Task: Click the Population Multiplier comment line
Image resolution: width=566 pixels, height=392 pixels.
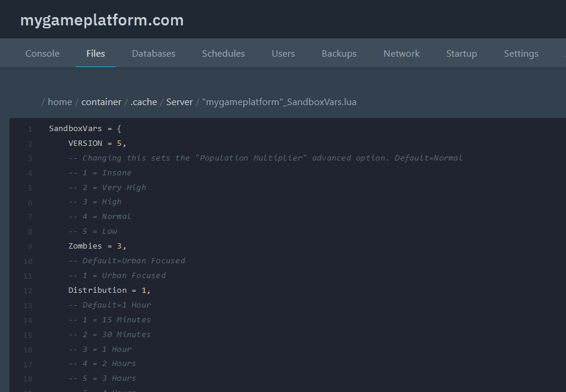Action: click(x=266, y=158)
